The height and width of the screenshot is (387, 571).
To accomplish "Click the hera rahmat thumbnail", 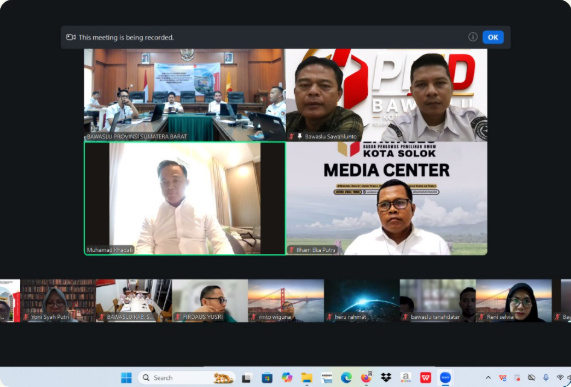I will click(x=362, y=300).
